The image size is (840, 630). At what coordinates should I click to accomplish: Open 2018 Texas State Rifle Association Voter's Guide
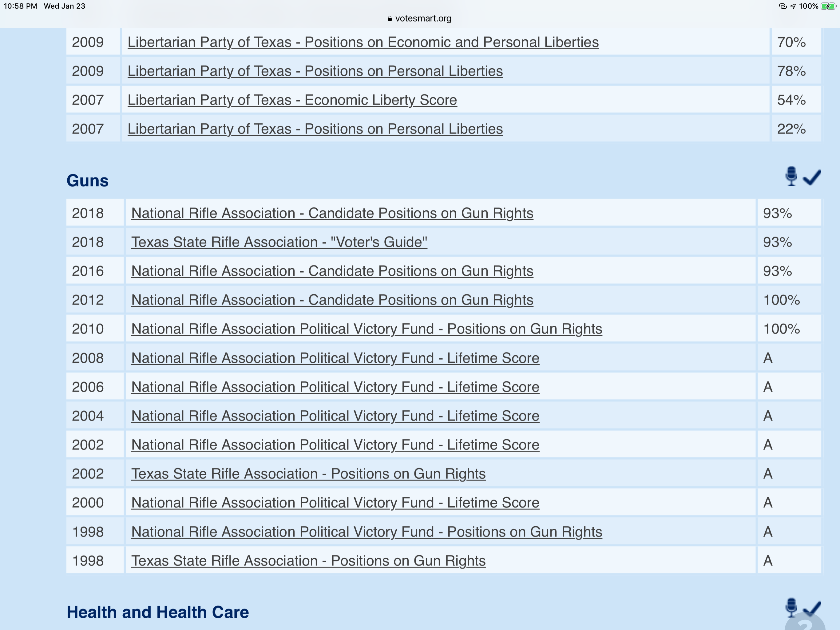(279, 242)
